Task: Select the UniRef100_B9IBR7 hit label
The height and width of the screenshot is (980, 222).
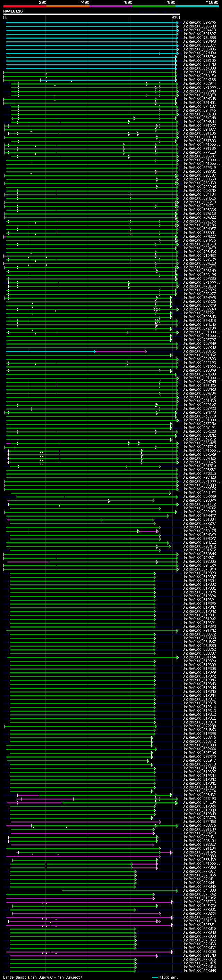Action: 199,34
